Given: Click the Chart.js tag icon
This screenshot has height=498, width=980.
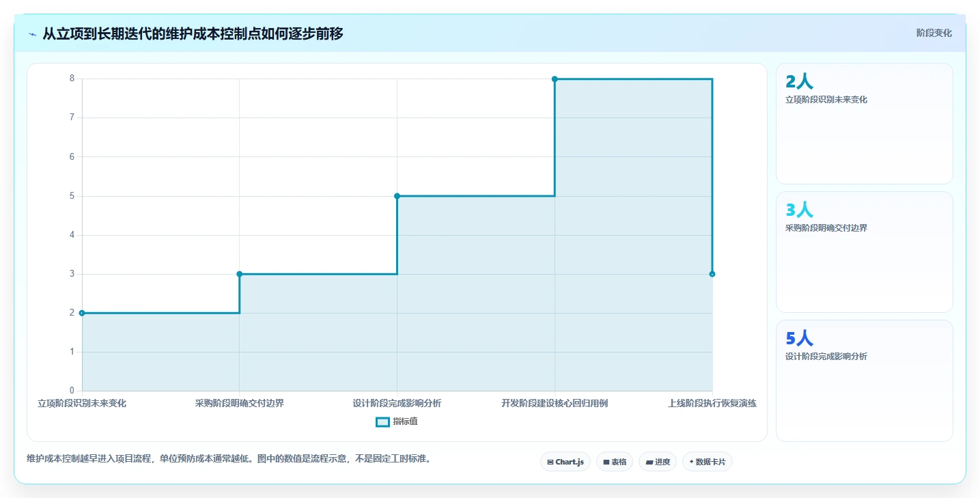Looking at the screenshot, I should pos(550,462).
